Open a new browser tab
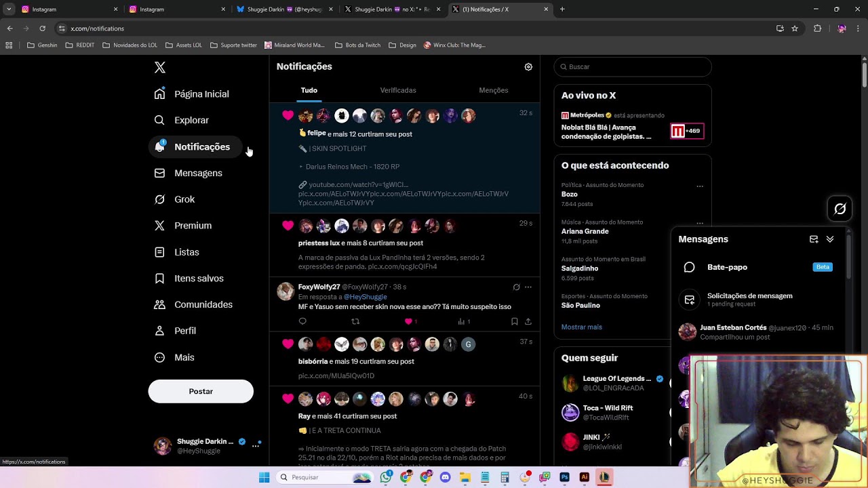 point(562,9)
